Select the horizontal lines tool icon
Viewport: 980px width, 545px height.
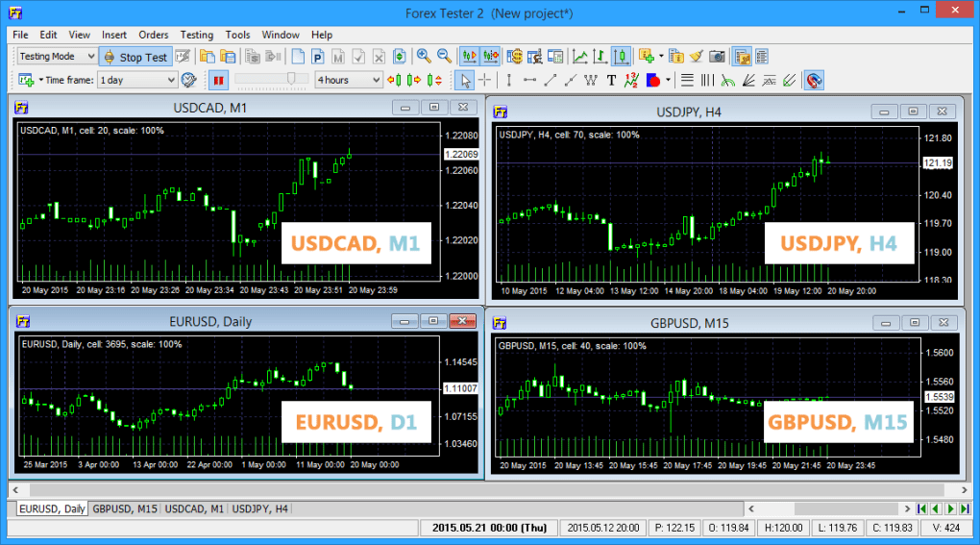coord(687,80)
